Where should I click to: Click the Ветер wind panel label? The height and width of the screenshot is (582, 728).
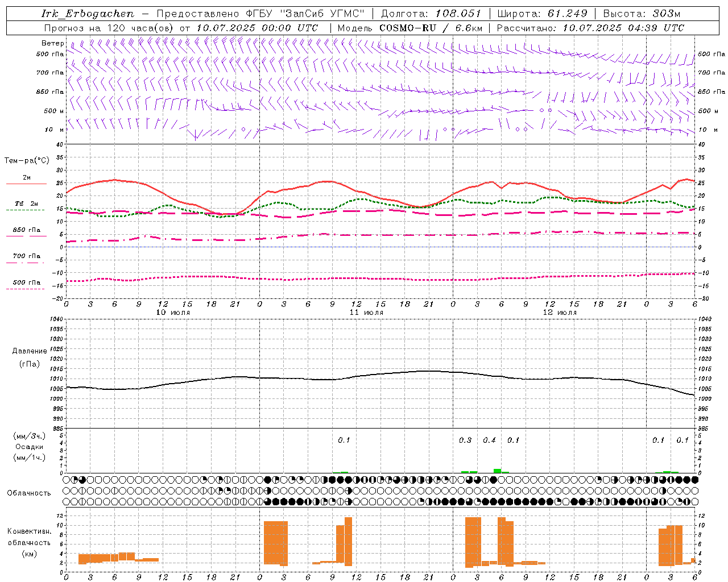pos(53,43)
